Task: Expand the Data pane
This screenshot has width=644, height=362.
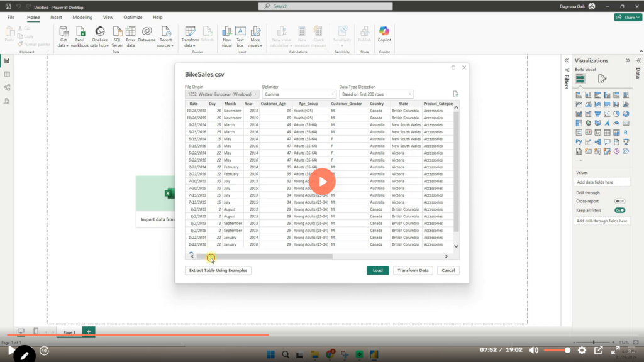Action: 639,61
